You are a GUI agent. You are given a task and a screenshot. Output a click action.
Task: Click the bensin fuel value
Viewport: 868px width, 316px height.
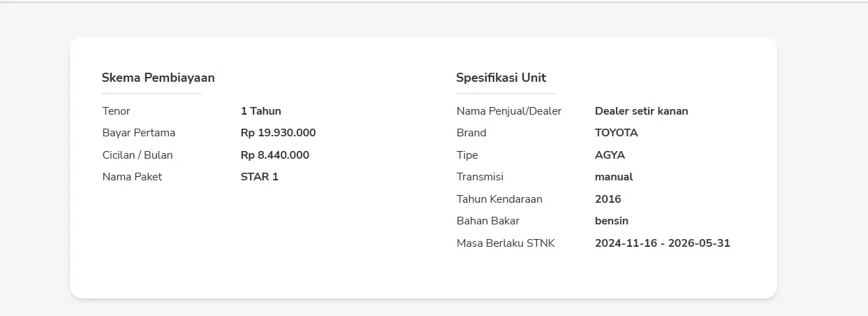point(611,221)
